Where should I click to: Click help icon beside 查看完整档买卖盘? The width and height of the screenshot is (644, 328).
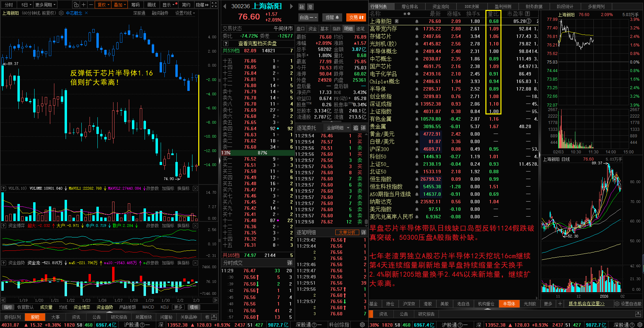[226, 44]
